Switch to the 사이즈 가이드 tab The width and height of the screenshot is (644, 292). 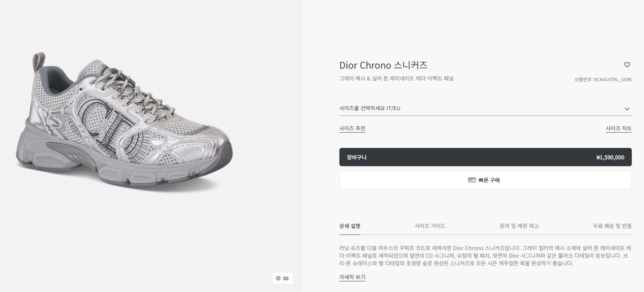tap(430, 226)
